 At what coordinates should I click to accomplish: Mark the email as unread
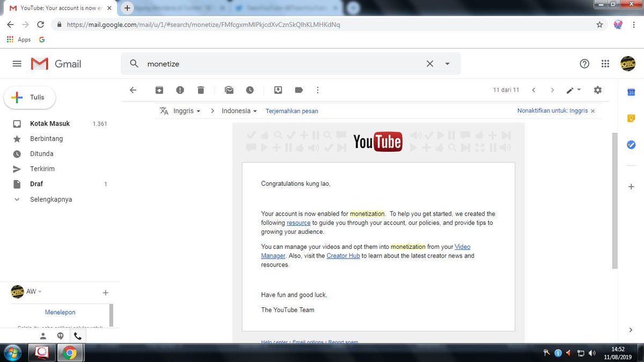pyautogui.click(x=229, y=90)
